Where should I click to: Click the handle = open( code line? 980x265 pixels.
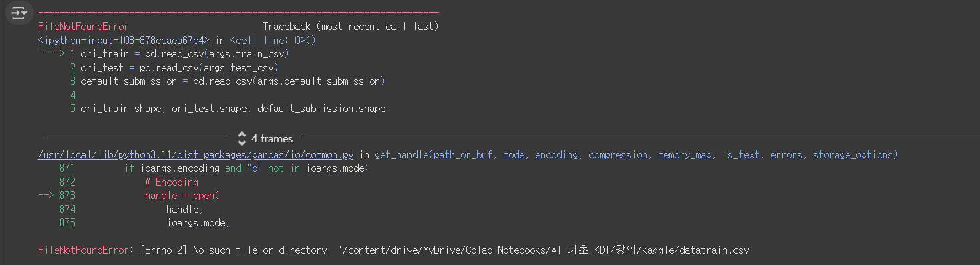pyautogui.click(x=182, y=196)
